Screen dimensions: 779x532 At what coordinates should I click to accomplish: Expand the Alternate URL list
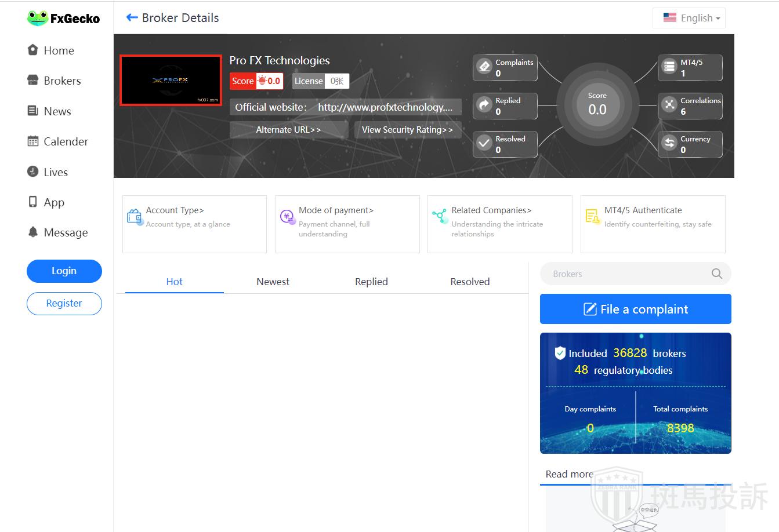tap(288, 130)
